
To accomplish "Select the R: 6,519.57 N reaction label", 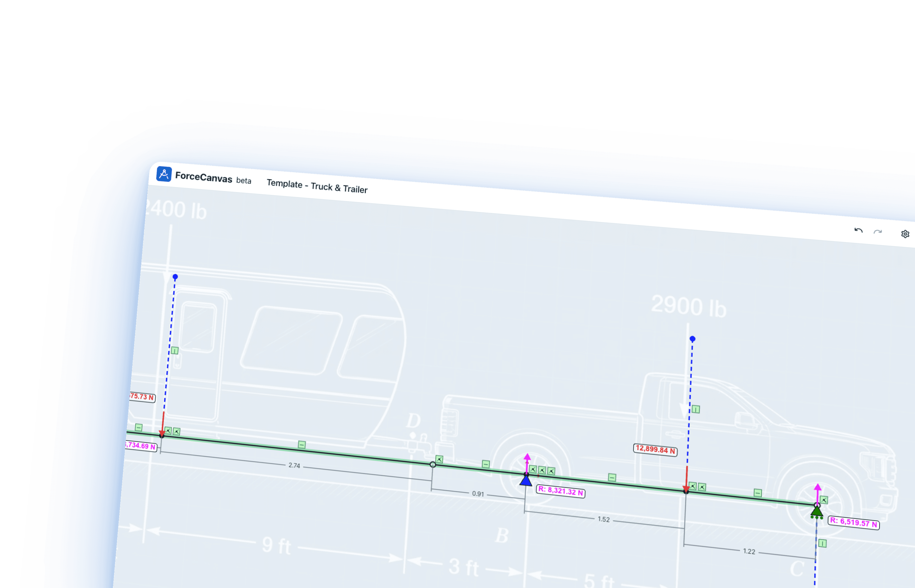I will tap(854, 523).
